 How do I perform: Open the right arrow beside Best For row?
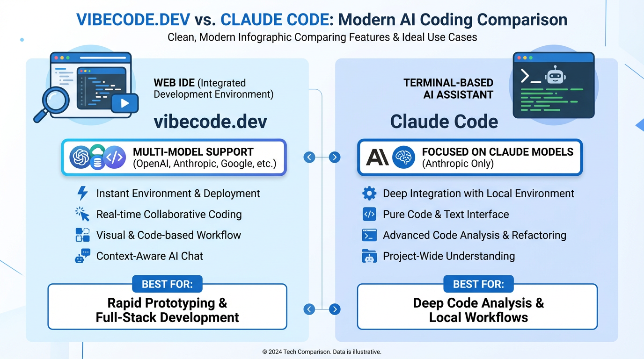click(x=334, y=309)
